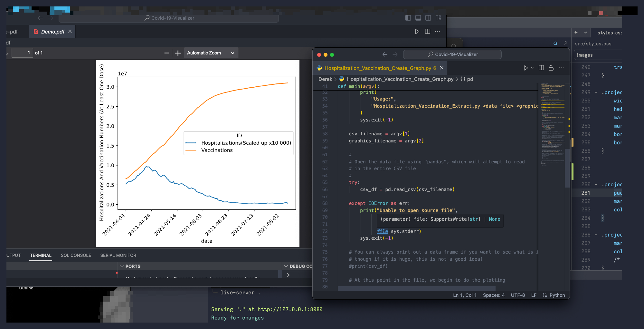This screenshot has height=329, width=644.
Task: Close the Hospitalization_Vaccination_Create_Graph.py tab
Action: pyautogui.click(x=442, y=68)
